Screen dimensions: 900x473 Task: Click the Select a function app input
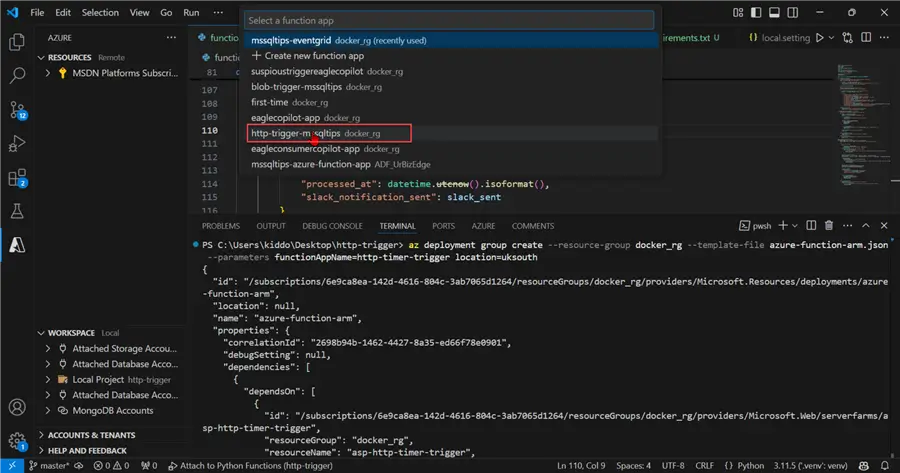pyautogui.click(x=449, y=20)
